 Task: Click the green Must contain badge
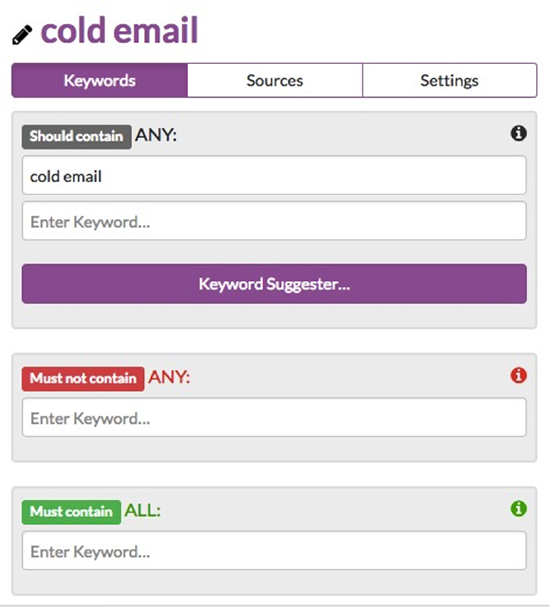pos(72,512)
